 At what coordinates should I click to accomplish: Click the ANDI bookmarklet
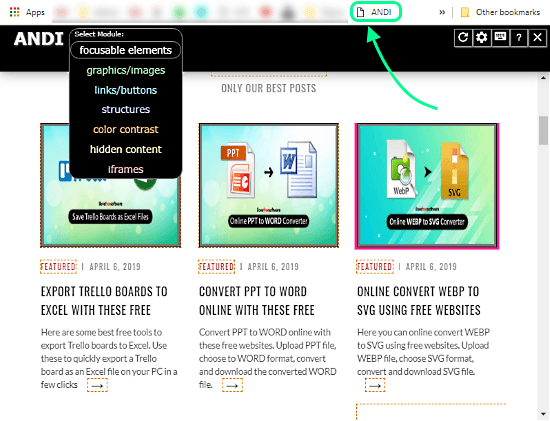pyautogui.click(x=375, y=12)
